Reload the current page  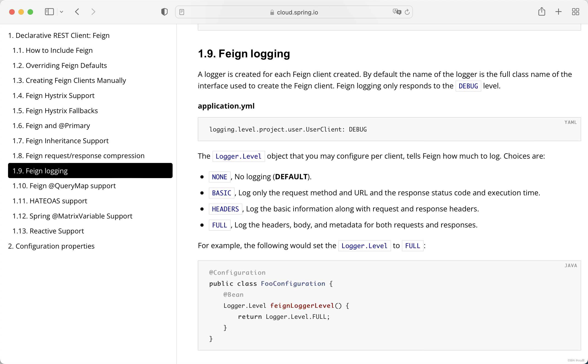click(407, 12)
